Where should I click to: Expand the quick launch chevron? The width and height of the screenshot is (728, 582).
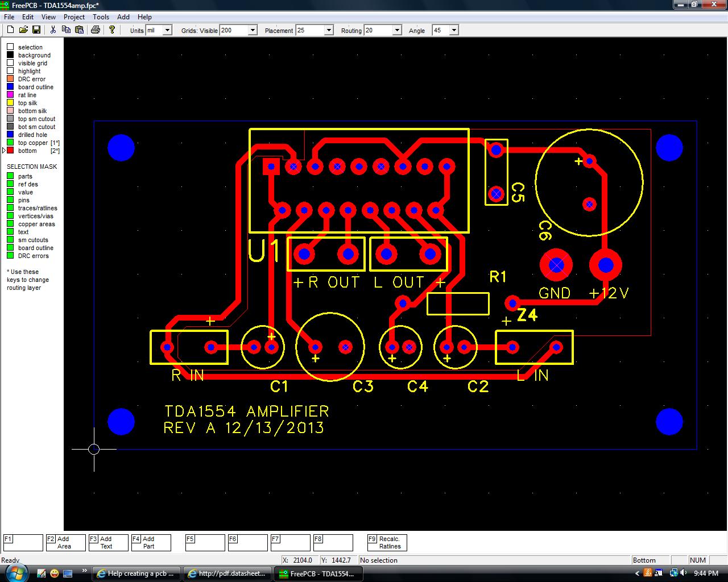click(85, 571)
